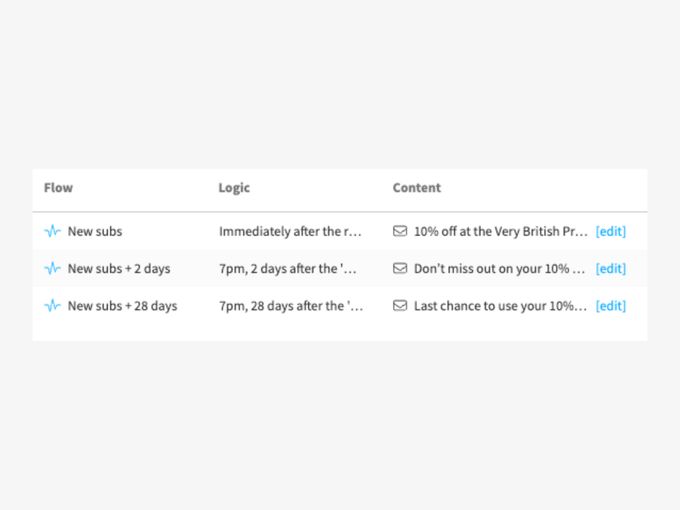
Task: Click the pulse icon for New subs + 2 days
Action: pyautogui.click(x=53, y=268)
